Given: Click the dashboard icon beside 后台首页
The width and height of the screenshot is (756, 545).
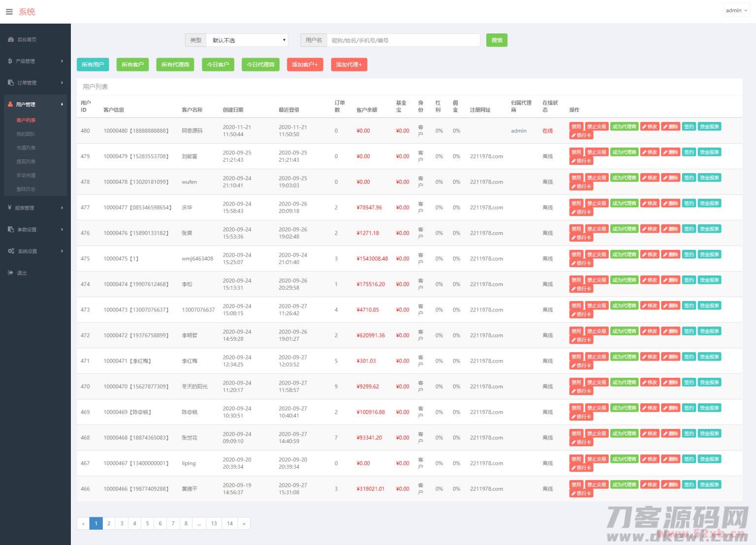Looking at the screenshot, I should click(x=11, y=40).
